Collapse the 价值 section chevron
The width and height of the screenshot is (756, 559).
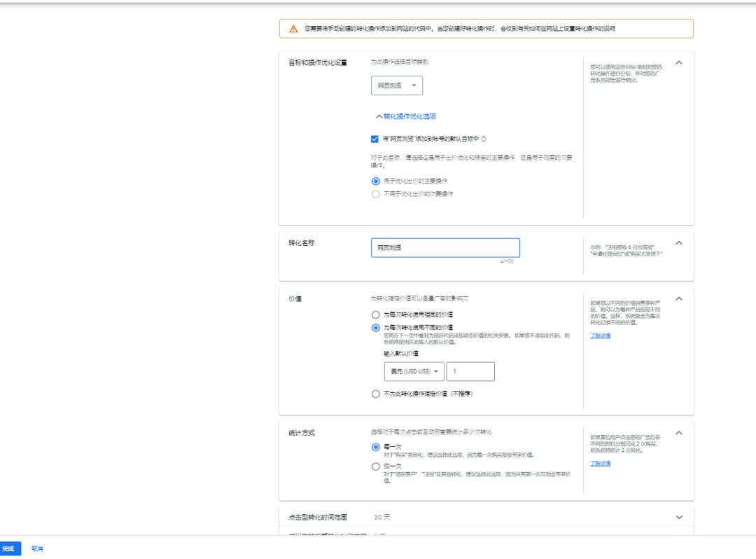pyautogui.click(x=679, y=299)
